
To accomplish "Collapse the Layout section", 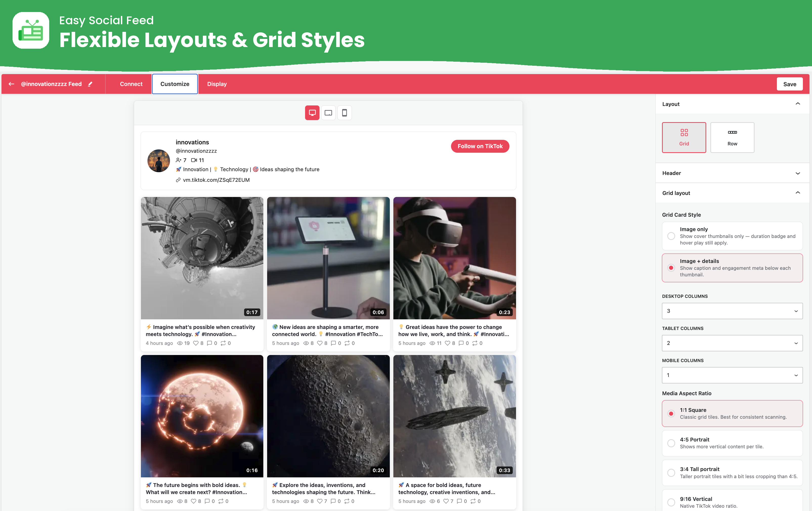I will coord(732,104).
